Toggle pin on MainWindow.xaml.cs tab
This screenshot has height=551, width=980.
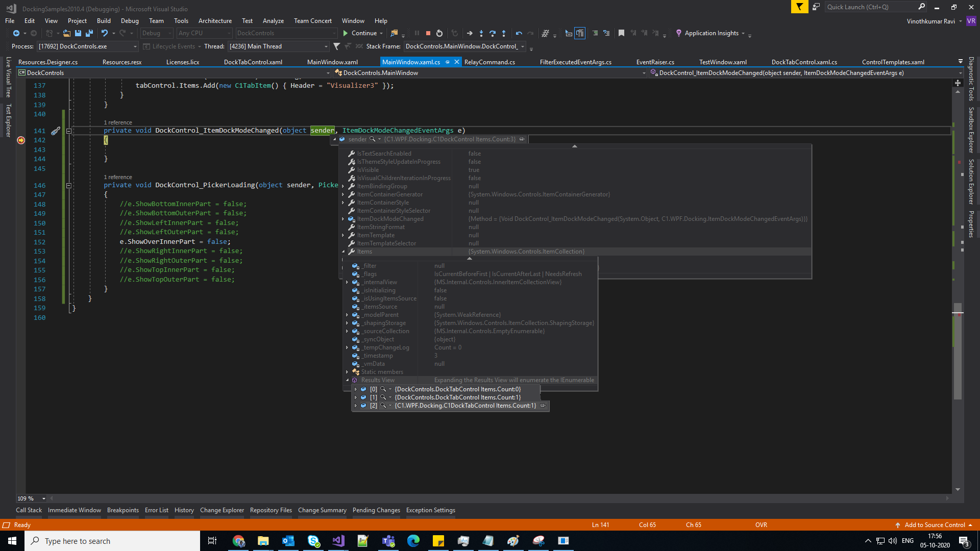[x=448, y=62]
